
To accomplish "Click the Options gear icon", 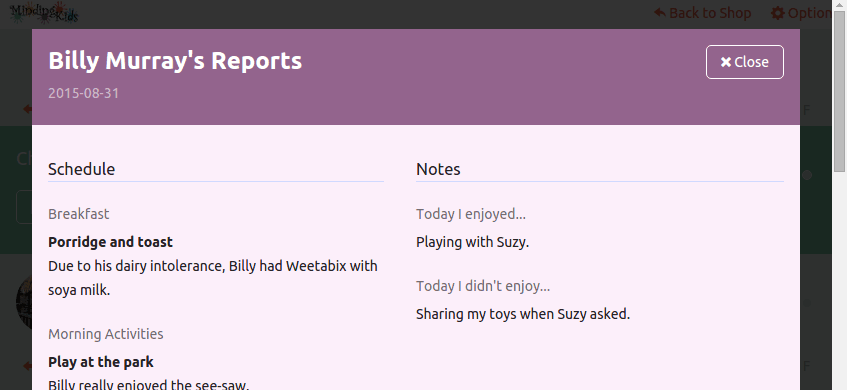I will point(777,13).
